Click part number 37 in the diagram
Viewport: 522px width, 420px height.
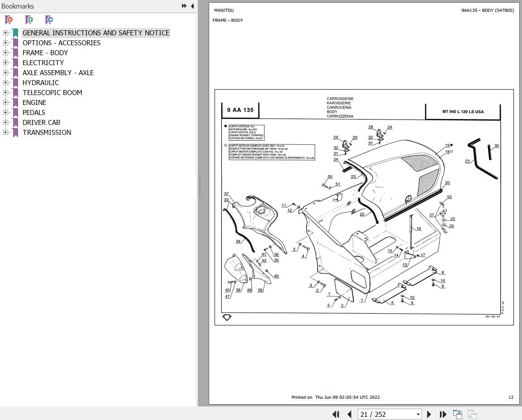point(226,194)
